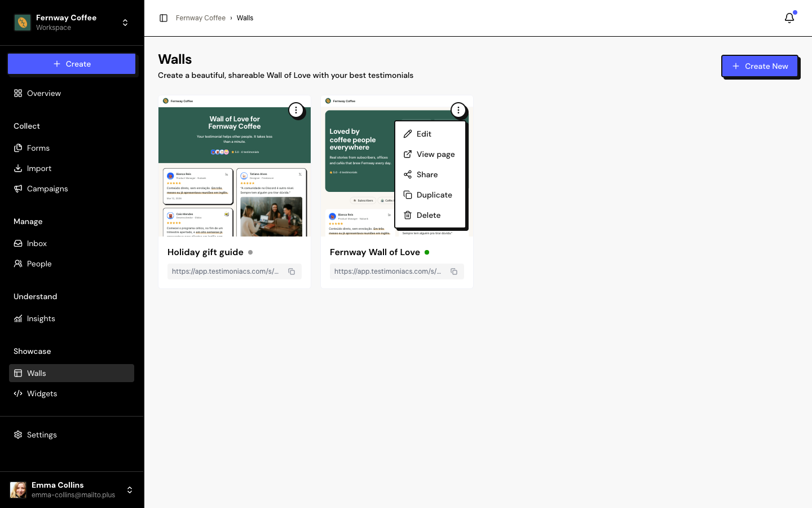The width and height of the screenshot is (812, 508).
Task: Click the Fernway Coffee workspace logo
Action: click(x=23, y=23)
